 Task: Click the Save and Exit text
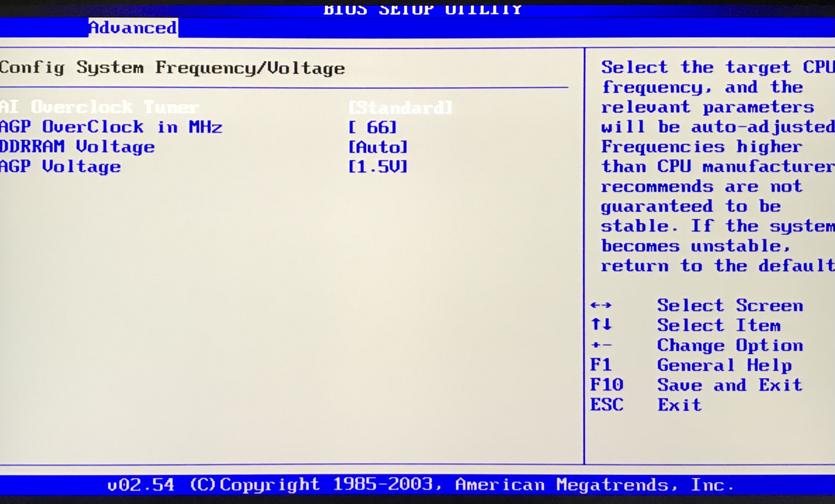click(x=730, y=385)
